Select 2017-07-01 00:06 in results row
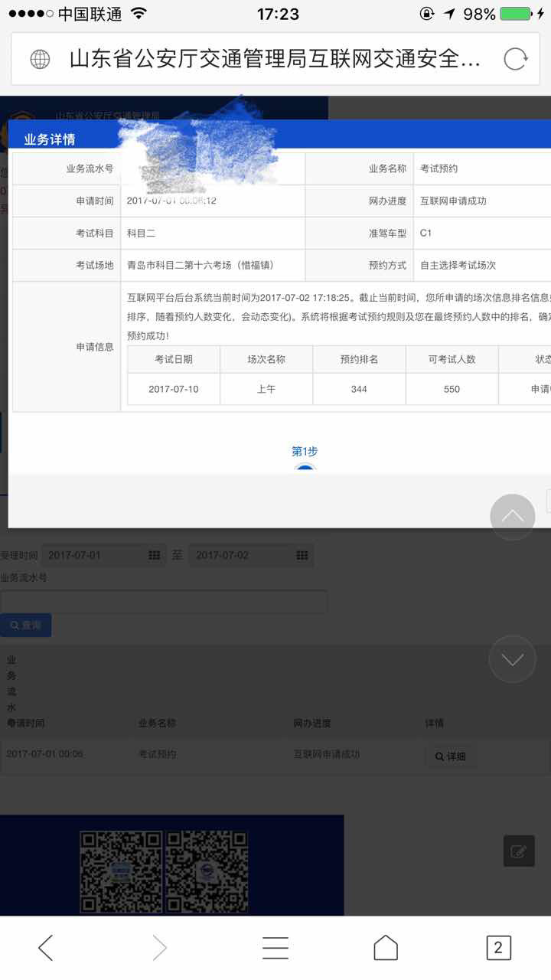 [44, 754]
